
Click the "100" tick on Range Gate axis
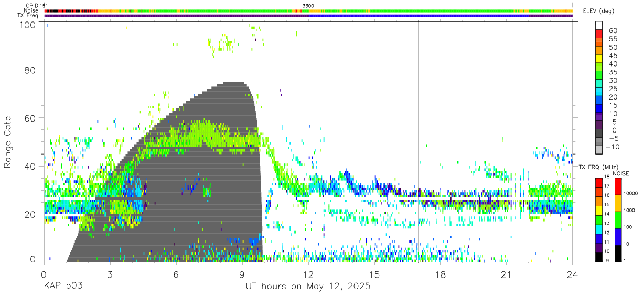point(27,24)
